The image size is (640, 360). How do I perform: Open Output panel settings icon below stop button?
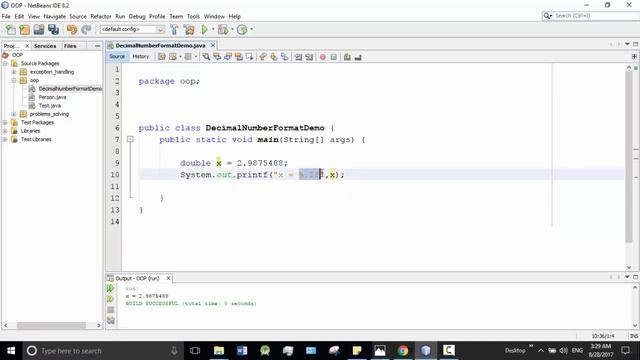click(111, 320)
